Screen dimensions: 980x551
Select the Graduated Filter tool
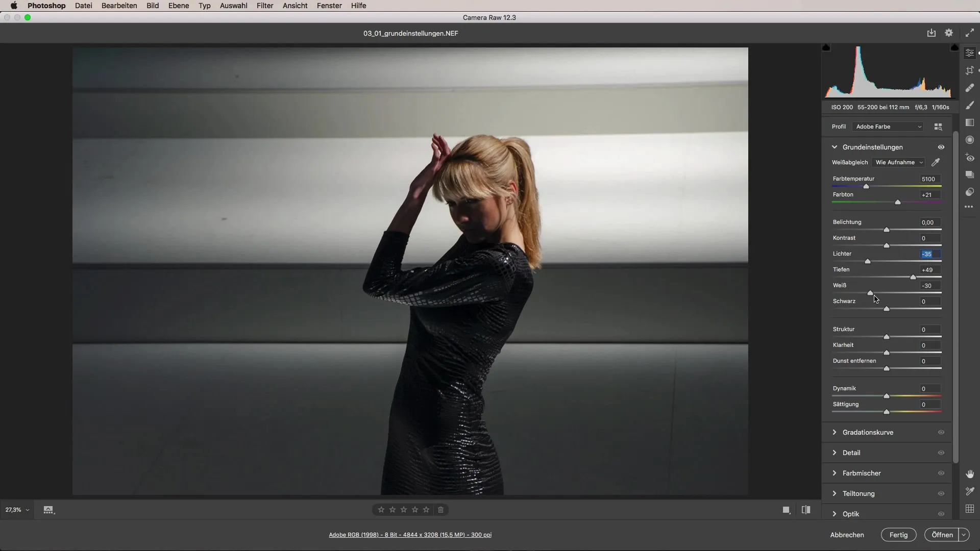[970, 122]
